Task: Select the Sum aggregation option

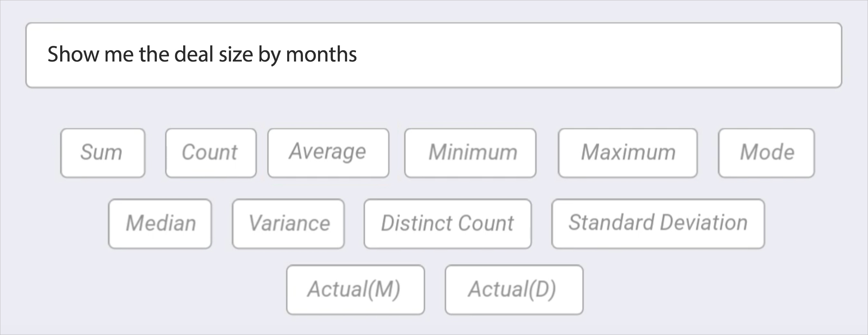Action: [103, 153]
